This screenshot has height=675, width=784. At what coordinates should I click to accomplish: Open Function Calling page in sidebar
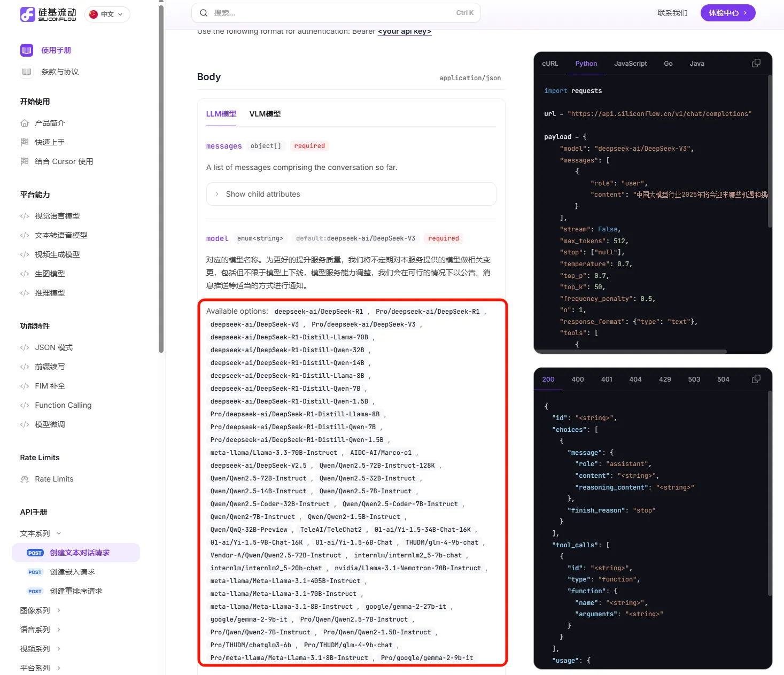pyautogui.click(x=63, y=405)
